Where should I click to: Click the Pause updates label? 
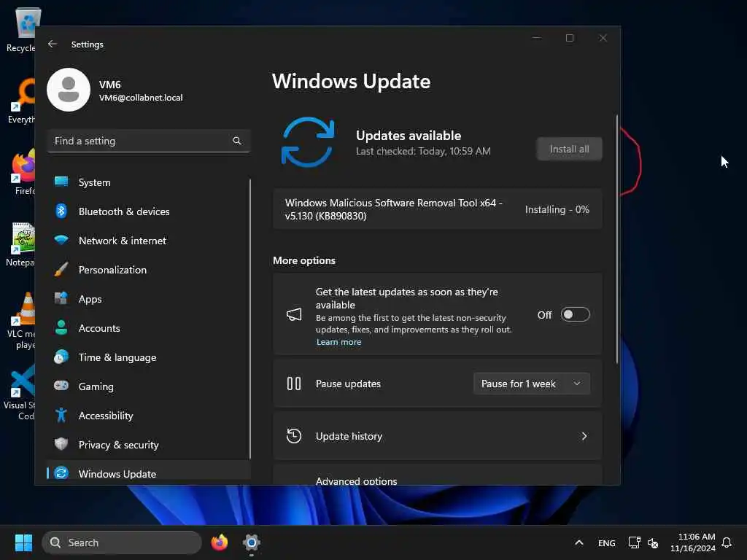[x=348, y=384]
